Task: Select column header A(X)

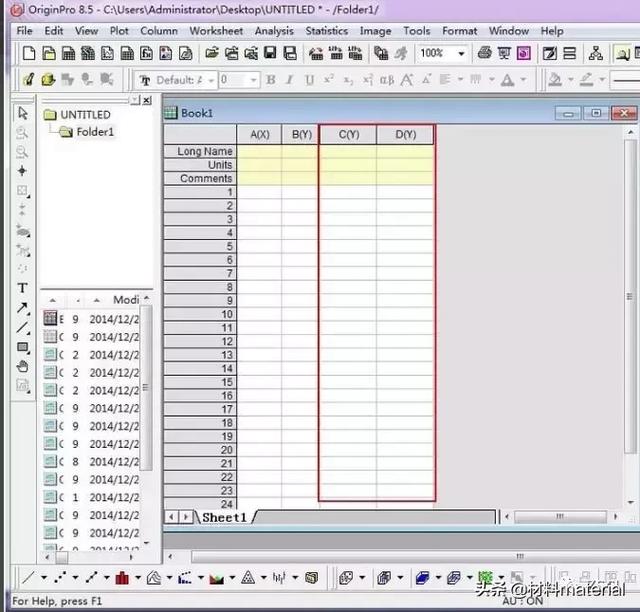Action: pyautogui.click(x=259, y=134)
